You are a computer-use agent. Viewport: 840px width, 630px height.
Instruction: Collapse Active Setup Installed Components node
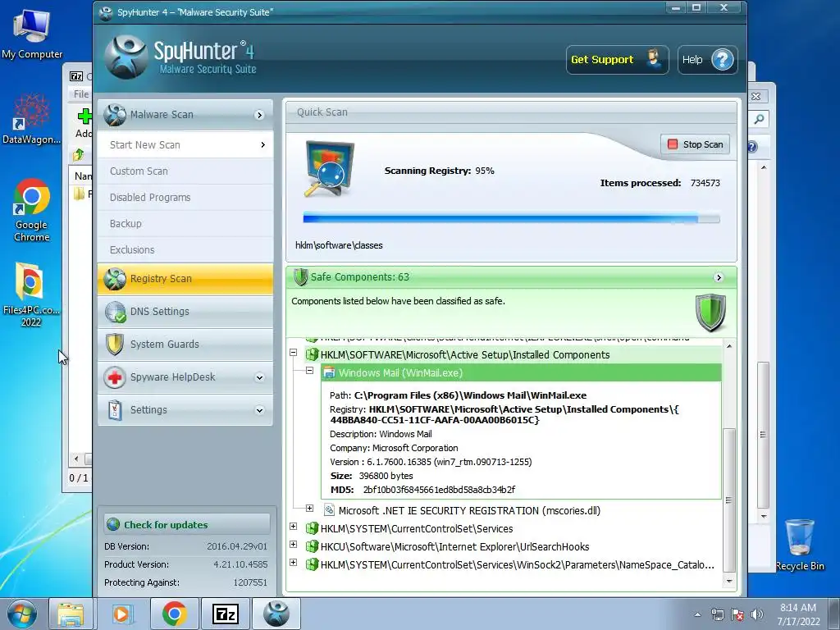point(293,353)
